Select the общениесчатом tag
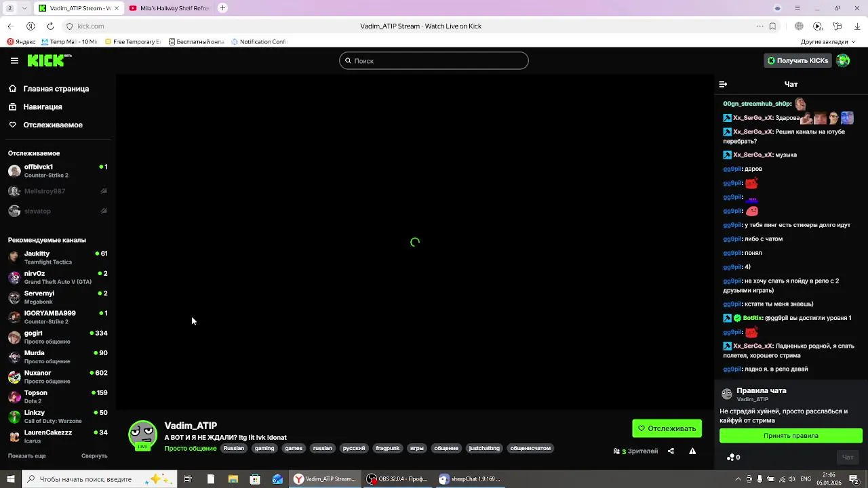The height and width of the screenshot is (488, 868). [x=530, y=448]
